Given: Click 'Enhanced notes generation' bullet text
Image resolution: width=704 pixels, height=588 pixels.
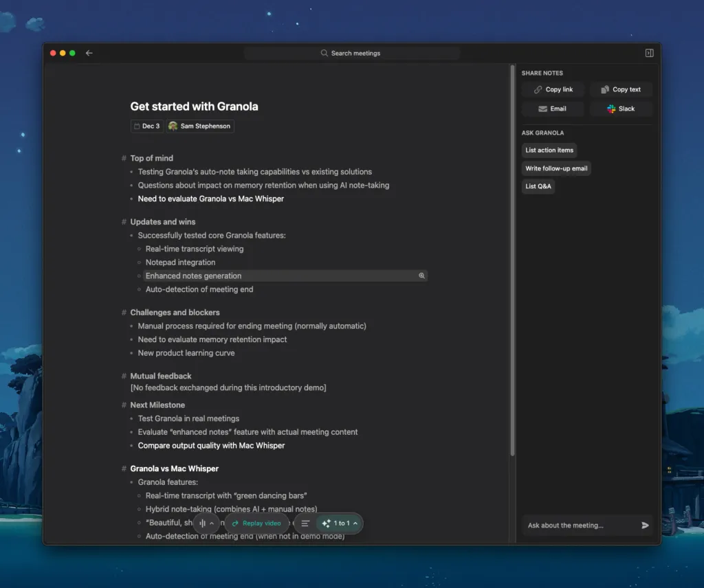Looking at the screenshot, I should 193,276.
